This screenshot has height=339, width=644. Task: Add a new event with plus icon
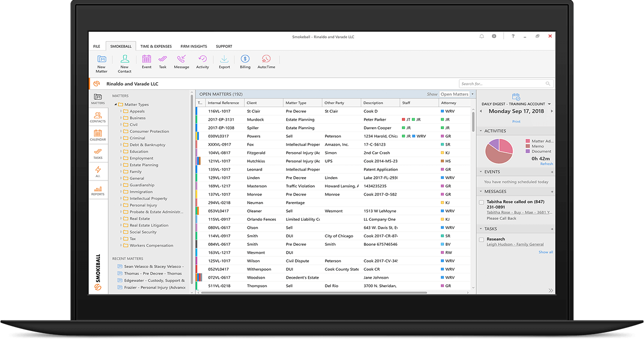(x=552, y=172)
